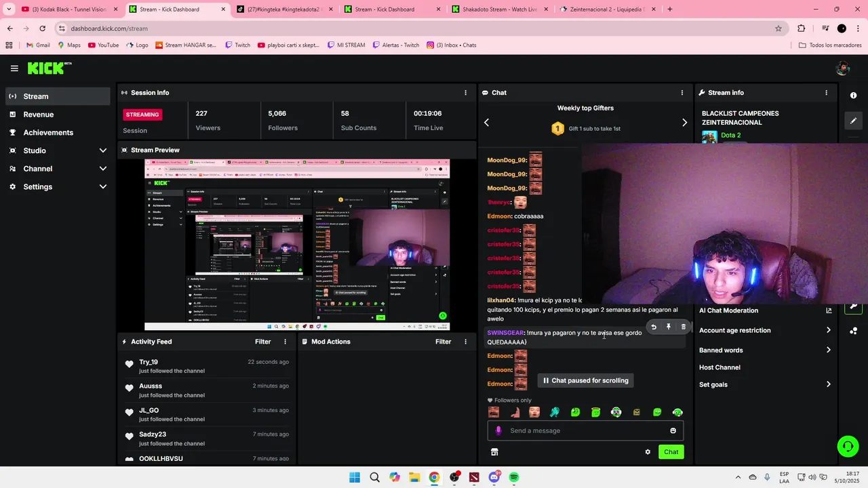Viewport: 868px width, 488px height.
Task: Open AI Chat Moderation external link icon
Action: point(829,310)
